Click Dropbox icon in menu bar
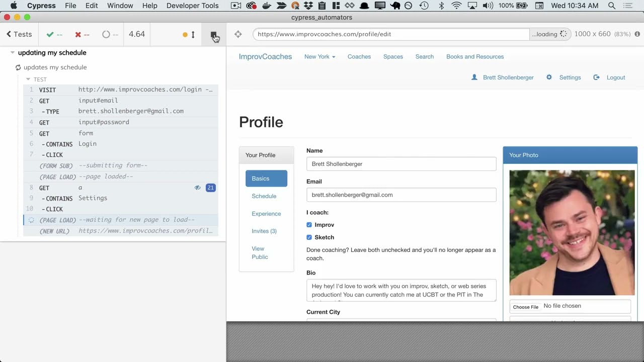This screenshot has width=644, height=362. point(309,6)
